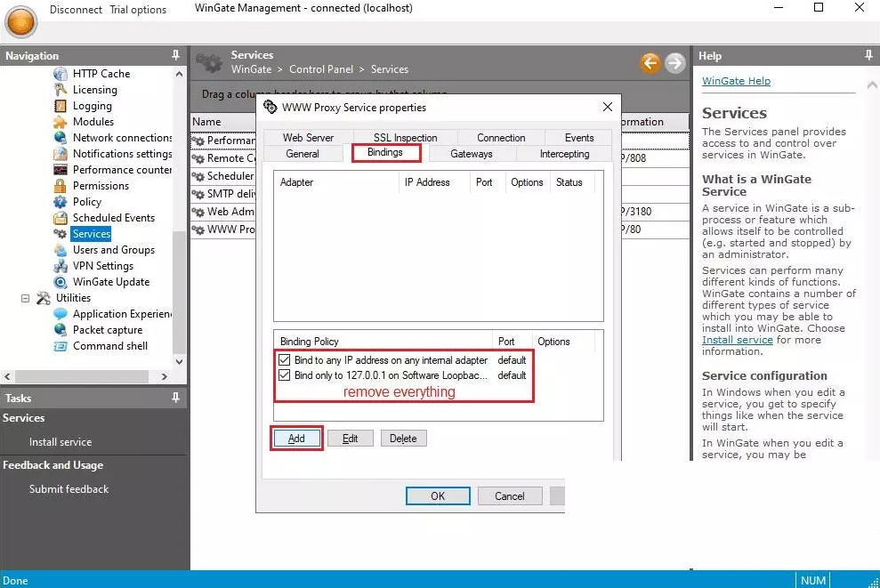
Task: Select the Licensing key icon
Action: point(61,90)
